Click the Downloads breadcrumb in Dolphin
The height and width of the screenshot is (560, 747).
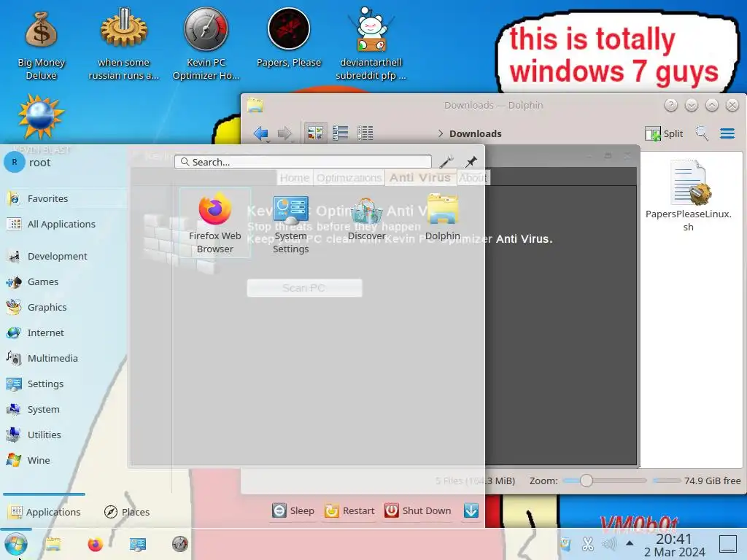[x=476, y=134]
